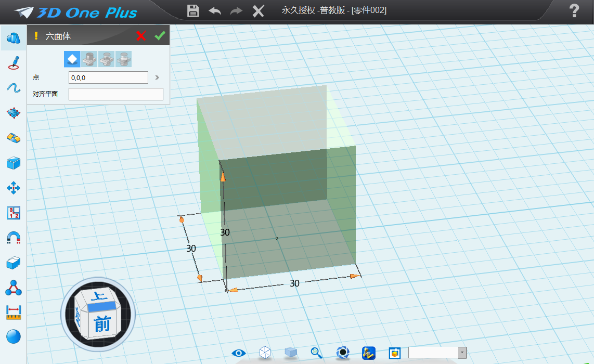This screenshot has width=594, height=364.
Task: Open the 3D print box icon
Action: coord(395,353)
